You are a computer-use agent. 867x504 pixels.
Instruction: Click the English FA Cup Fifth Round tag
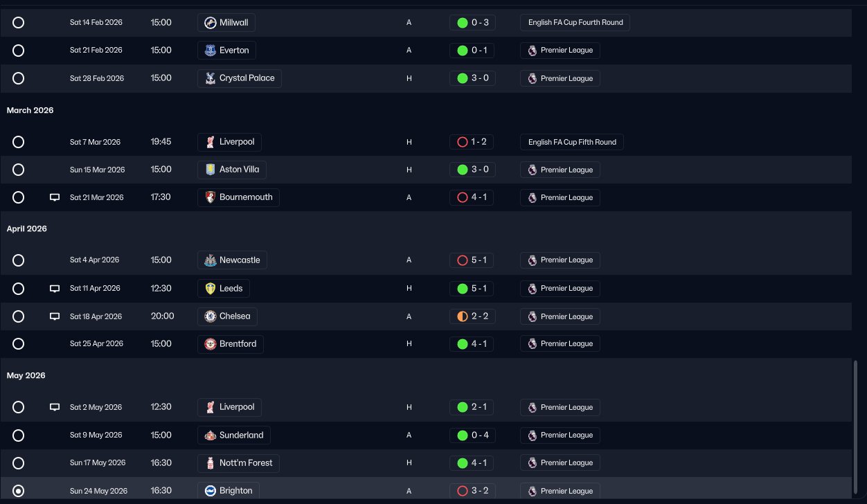tap(572, 142)
